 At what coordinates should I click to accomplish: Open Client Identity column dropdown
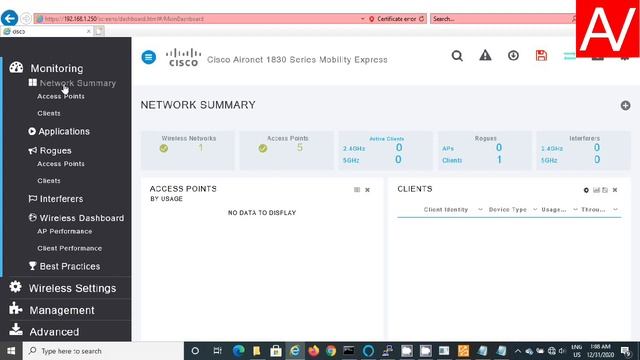pyautogui.click(x=480, y=209)
